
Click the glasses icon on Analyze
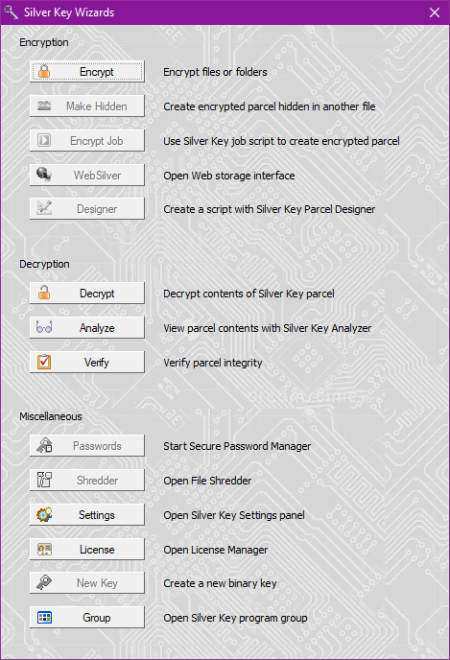(44, 327)
